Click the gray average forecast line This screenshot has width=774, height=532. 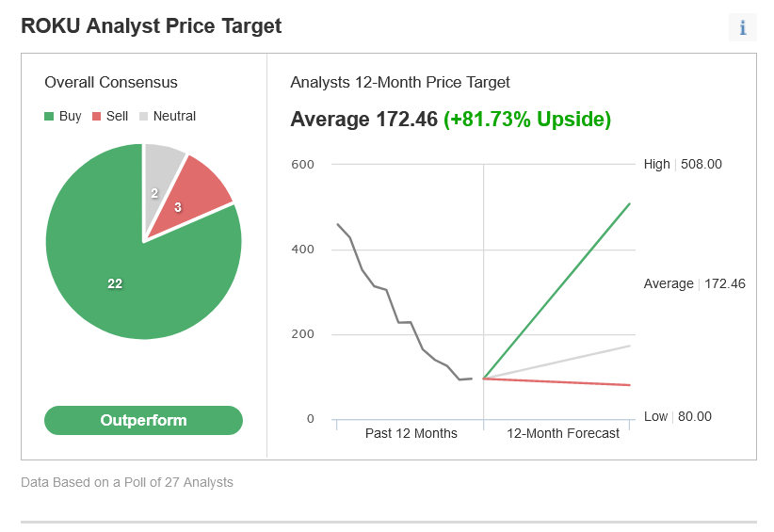click(x=556, y=363)
